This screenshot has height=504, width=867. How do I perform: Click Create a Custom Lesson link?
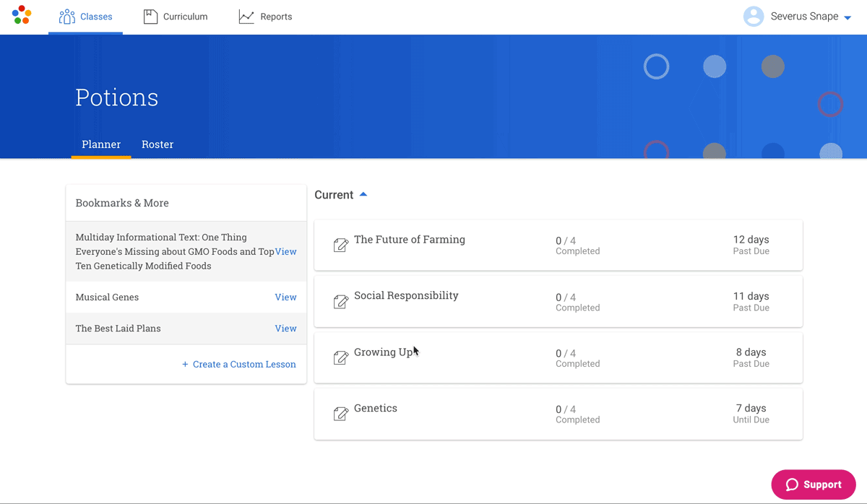coord(239,364)
